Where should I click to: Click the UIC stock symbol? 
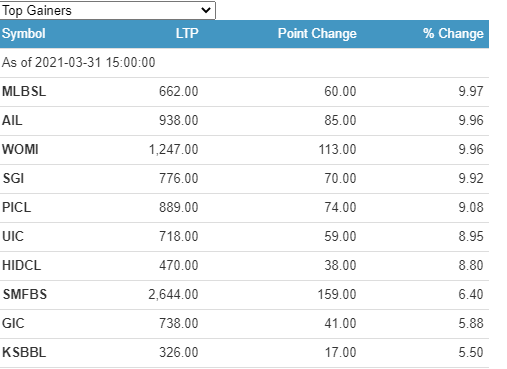pos(13,236)
